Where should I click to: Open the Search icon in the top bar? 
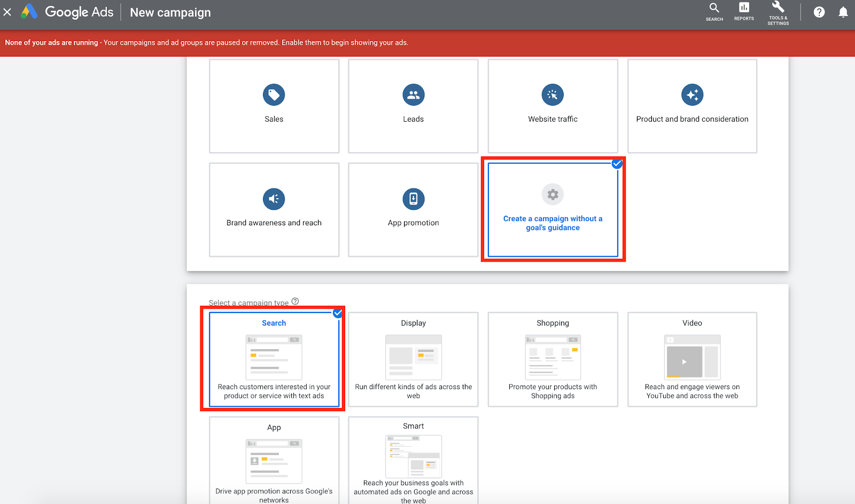pos(714,12)
